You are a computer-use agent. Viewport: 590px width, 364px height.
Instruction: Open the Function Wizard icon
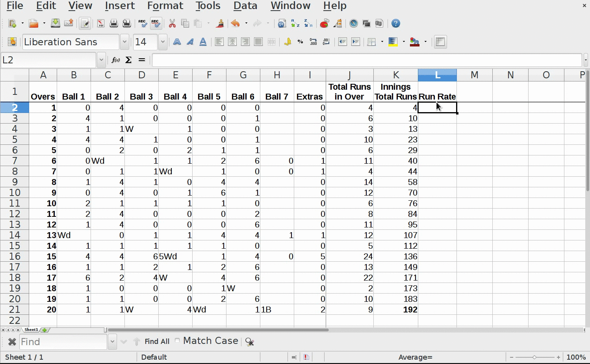[x=115, y=60]
